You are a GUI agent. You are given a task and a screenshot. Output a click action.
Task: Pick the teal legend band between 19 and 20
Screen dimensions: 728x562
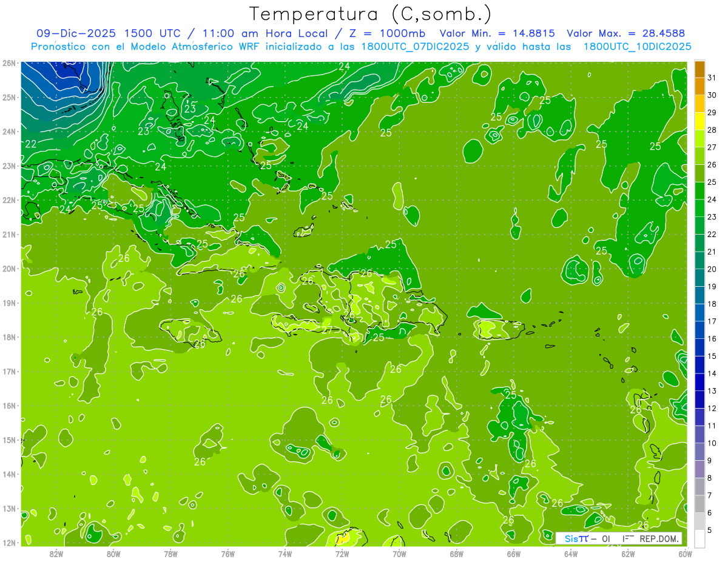(699, 278)
